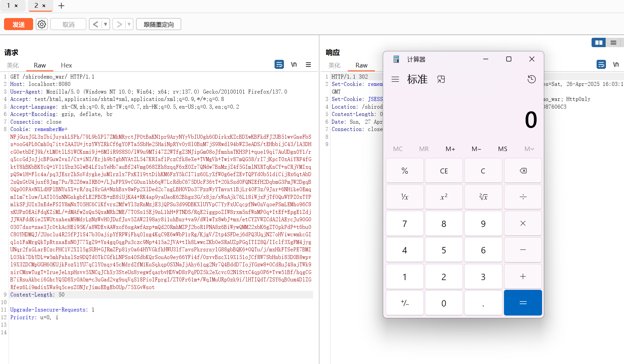Expand the M memory list dropdown
Viewport: 624px width, 364px height.
pyautogui.click(x=529, y=149)
